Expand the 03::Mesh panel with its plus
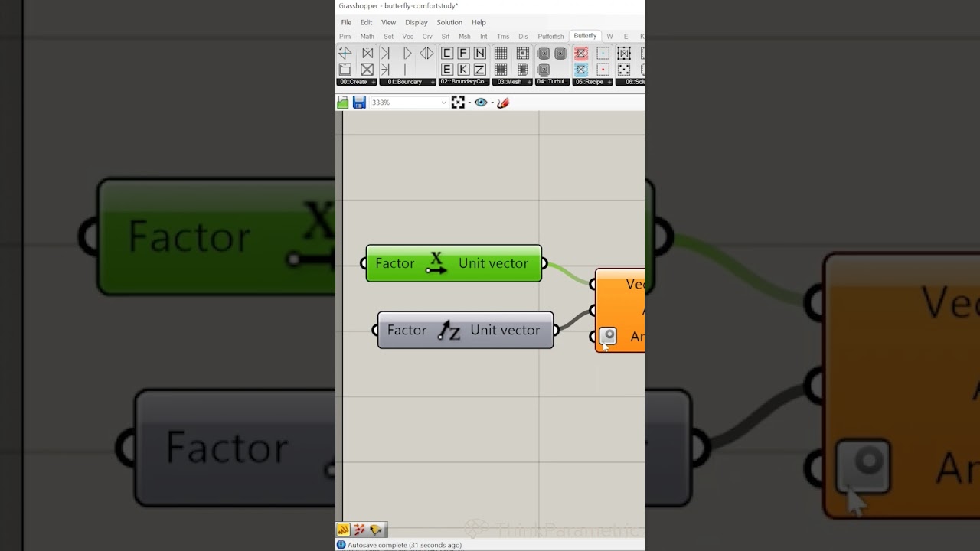 coord(528,82)
